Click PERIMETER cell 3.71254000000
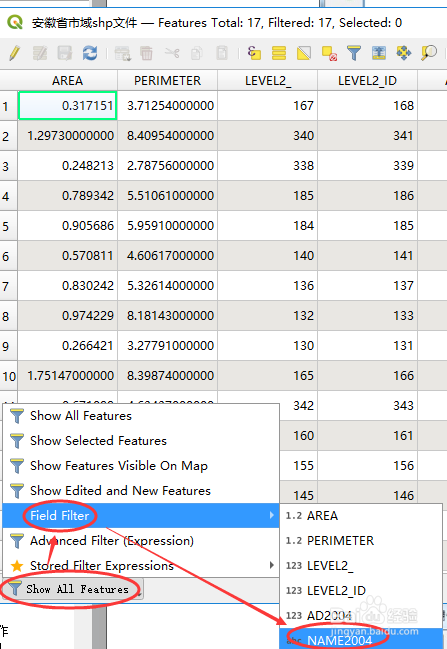Screen dimensions: 447x649 coord(168,106)
